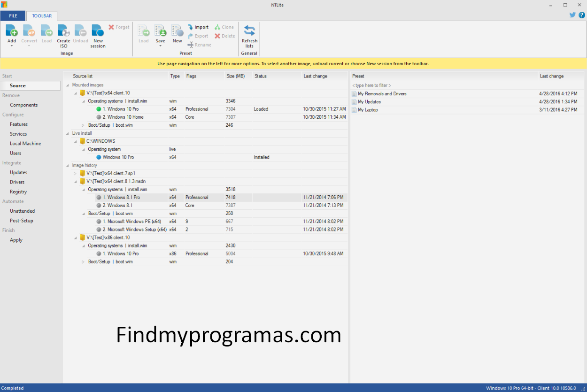The image size is (587, 392).
Task: Click the image Load icon next to Convert
Action: (x=46, y=31)
